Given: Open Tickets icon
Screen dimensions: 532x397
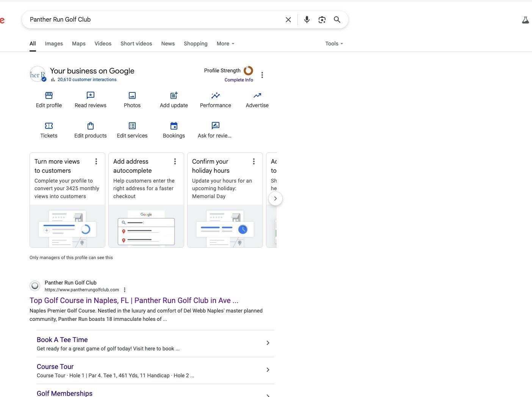Looking at the screenshot, I should (49, 126).
